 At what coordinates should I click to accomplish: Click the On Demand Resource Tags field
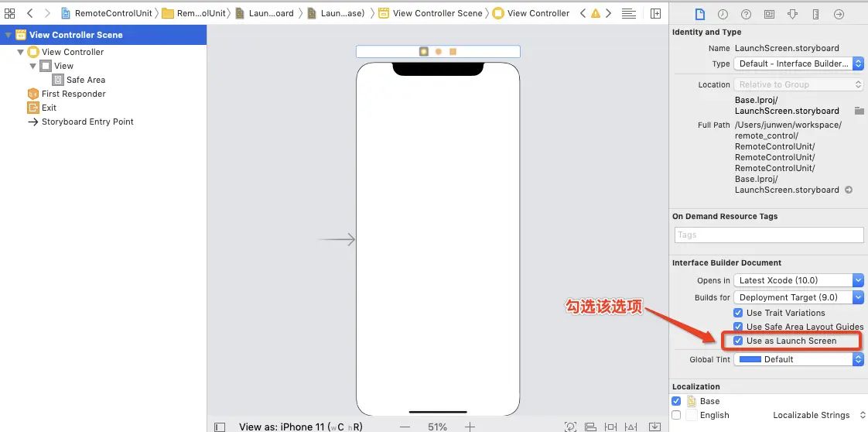pos(769,235)
